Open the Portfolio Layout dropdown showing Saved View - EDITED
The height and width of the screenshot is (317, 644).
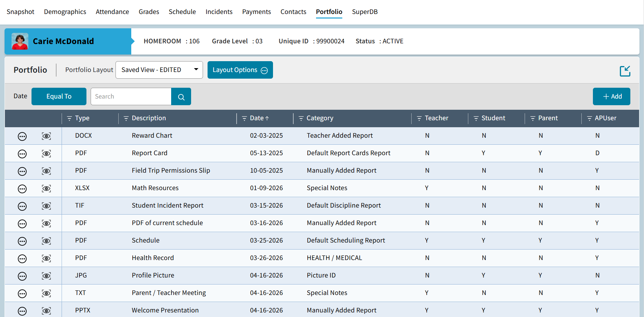[159, 70]
